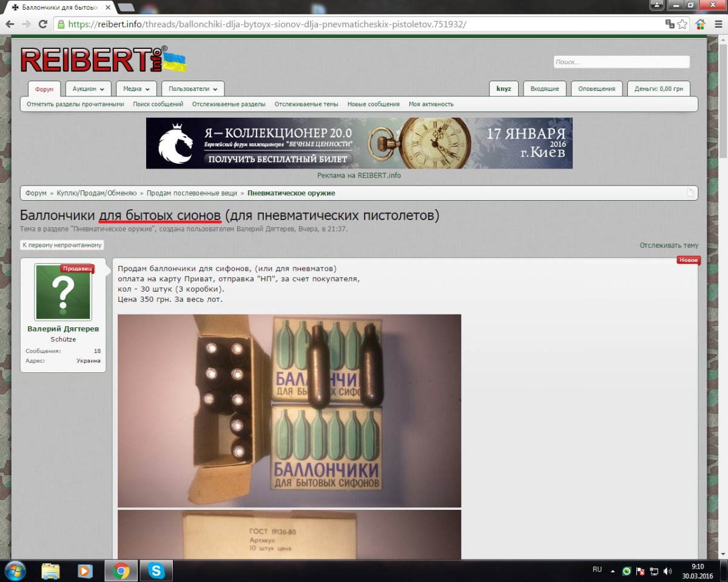Click the Chrome user profile icon

[656, 5]
